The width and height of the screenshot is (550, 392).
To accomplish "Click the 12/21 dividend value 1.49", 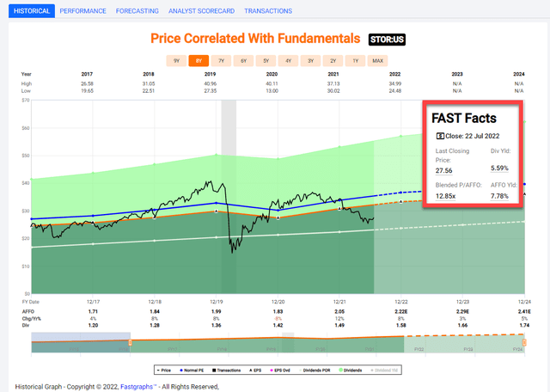I will [339, 325].
